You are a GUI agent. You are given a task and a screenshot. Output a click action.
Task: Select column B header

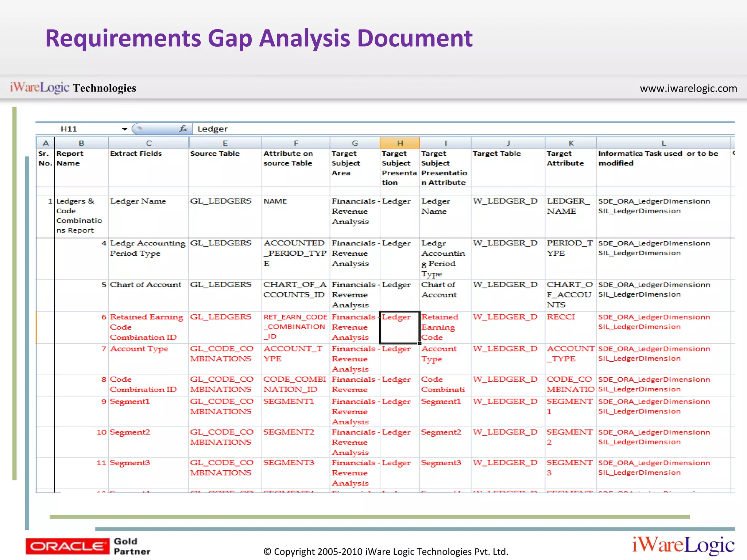[81, 143]
